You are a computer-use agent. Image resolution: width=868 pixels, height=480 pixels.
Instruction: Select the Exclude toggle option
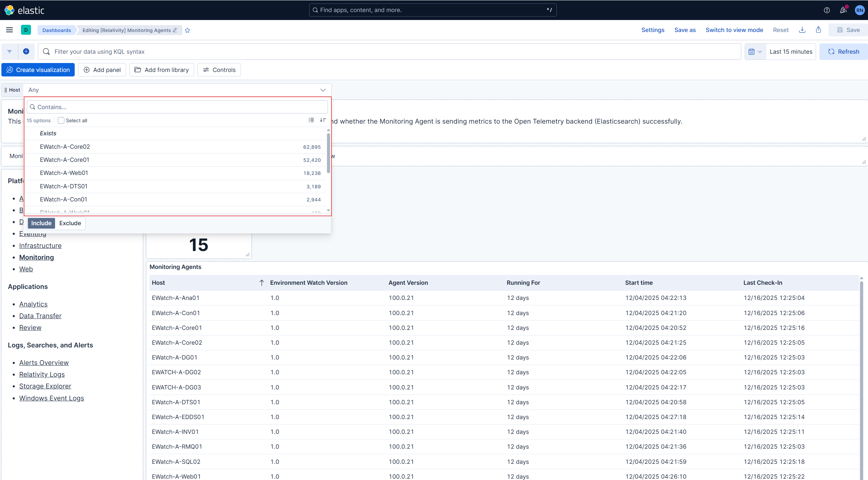tap(70, 223)
